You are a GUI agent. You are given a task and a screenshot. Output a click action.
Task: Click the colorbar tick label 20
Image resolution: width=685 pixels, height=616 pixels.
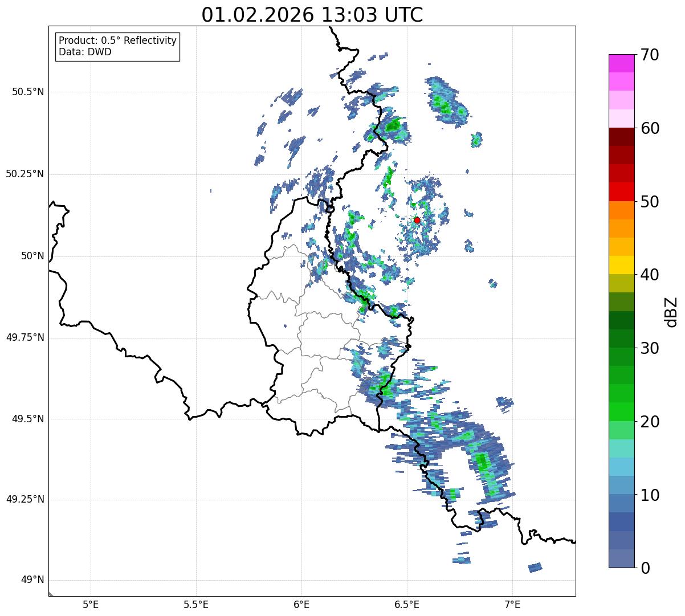[651, 422]
